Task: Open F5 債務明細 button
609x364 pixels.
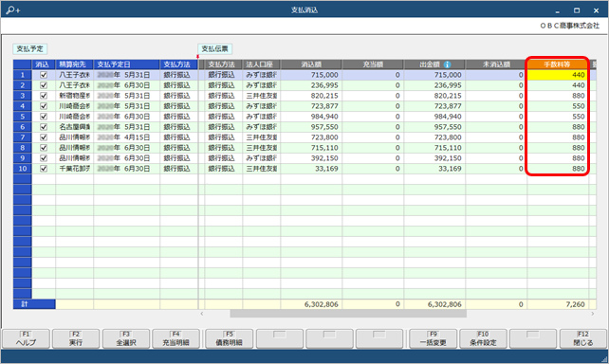Action: point(230,338)
